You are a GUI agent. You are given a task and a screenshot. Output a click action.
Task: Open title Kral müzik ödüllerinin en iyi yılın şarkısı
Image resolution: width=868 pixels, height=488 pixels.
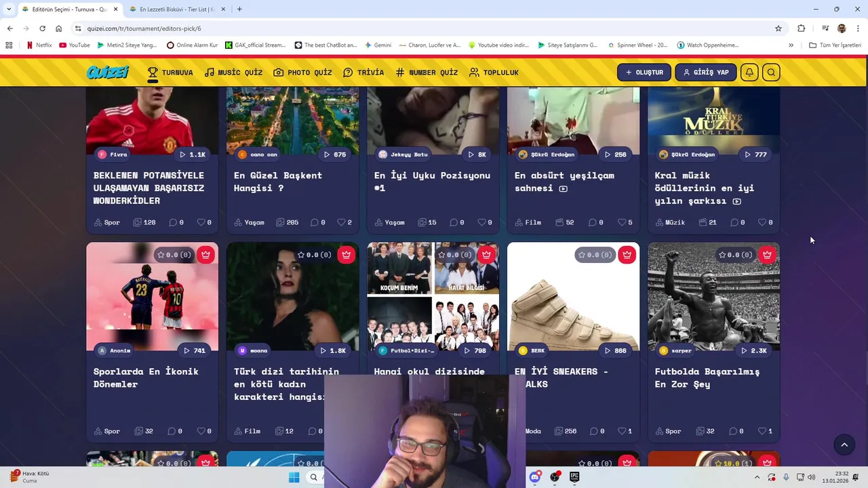pyautogui.click(x=705, y=188)
